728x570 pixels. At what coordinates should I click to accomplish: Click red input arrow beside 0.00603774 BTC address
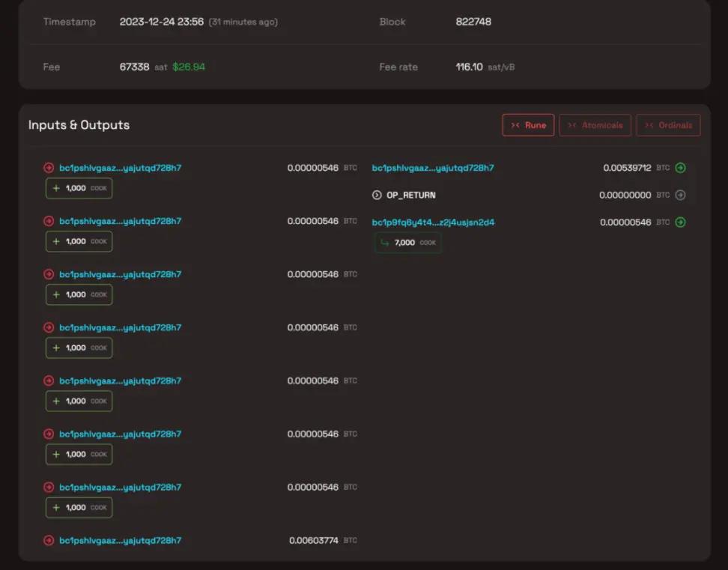click(x=49, y=540)
